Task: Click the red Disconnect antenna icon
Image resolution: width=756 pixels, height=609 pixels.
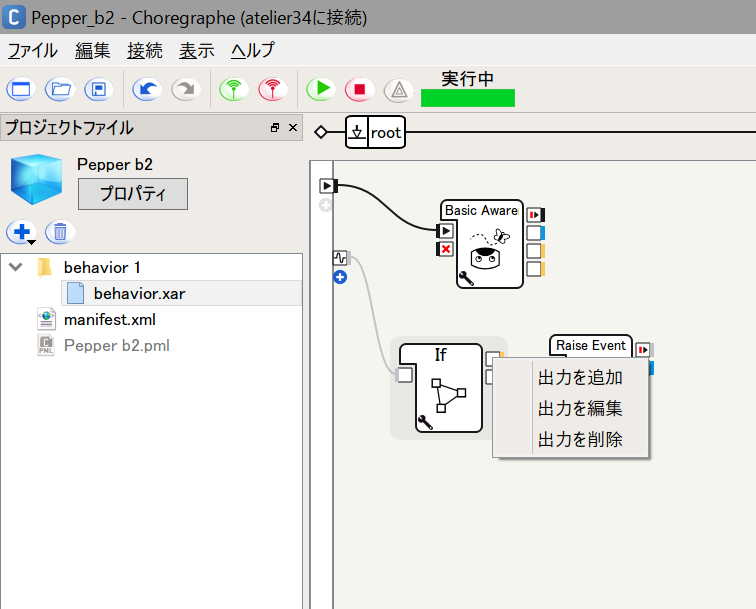Action: pyautogui.click(x=273, y=89)
